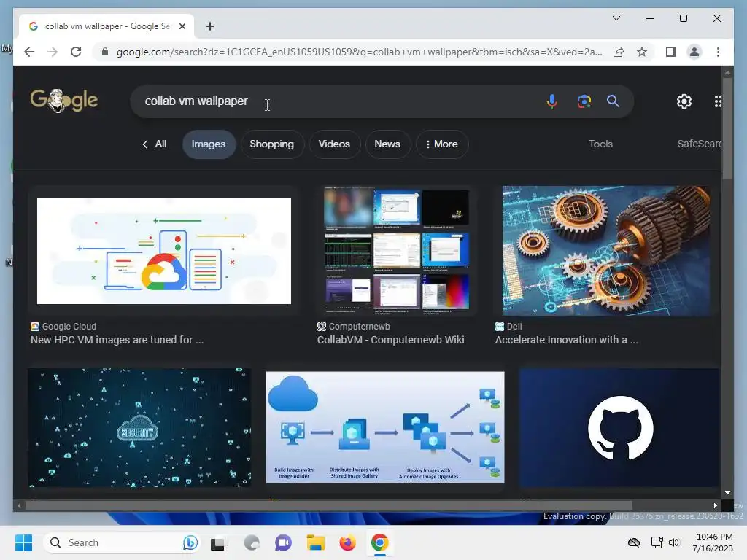Click the forward navigation arrow
747x560 pixels.
pos(53,52)
